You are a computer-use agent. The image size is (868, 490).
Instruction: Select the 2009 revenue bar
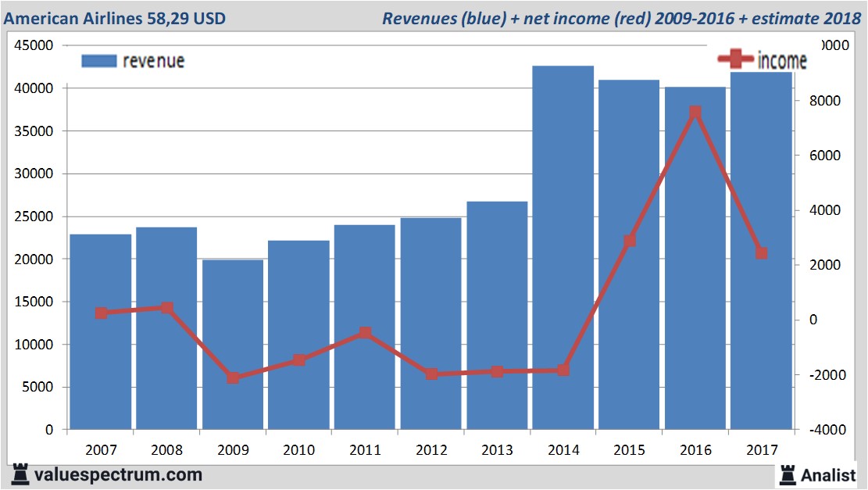pyautogui.click(x=233, y=344)
